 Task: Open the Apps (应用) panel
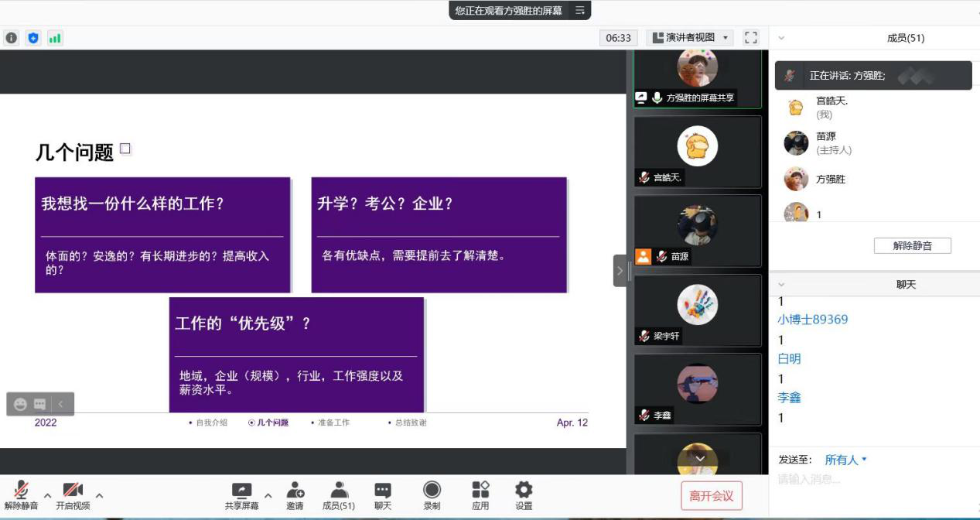click(480, 495)
